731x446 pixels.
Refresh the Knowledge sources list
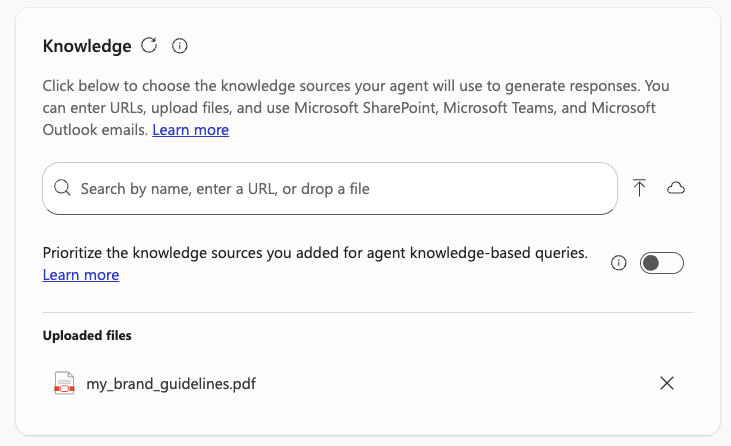149,45
